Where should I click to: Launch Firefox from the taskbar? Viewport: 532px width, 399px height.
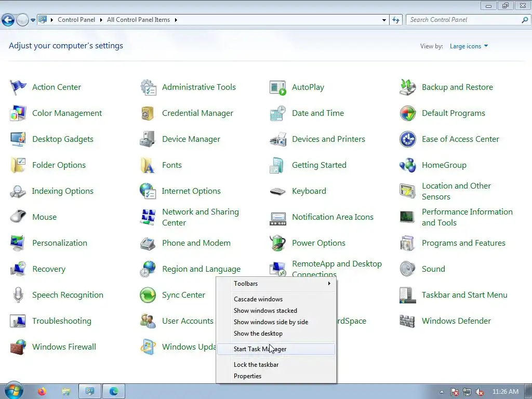tap(42, 392)
